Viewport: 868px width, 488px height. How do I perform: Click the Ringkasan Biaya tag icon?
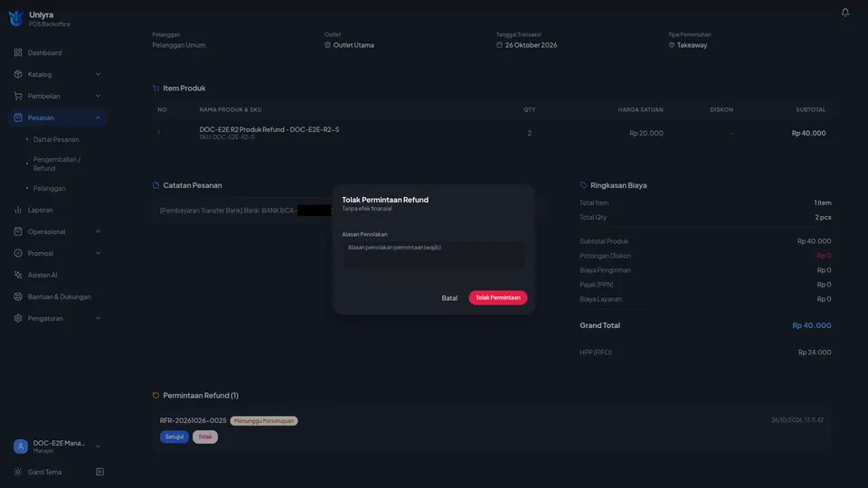[x=583, y=185]
